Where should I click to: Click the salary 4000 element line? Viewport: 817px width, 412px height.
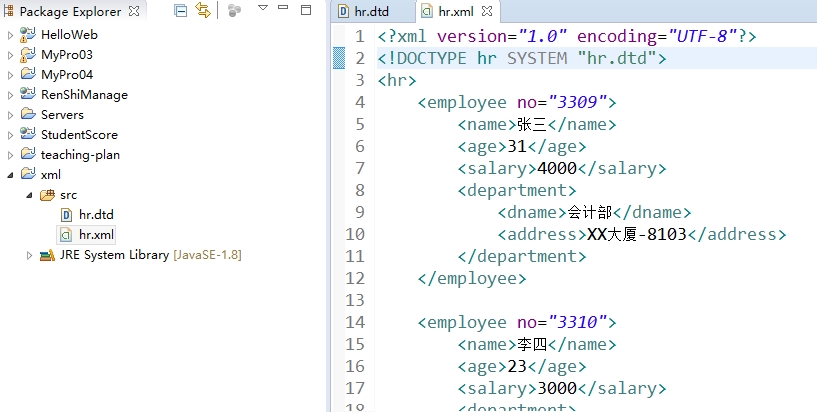click(562, 168)
